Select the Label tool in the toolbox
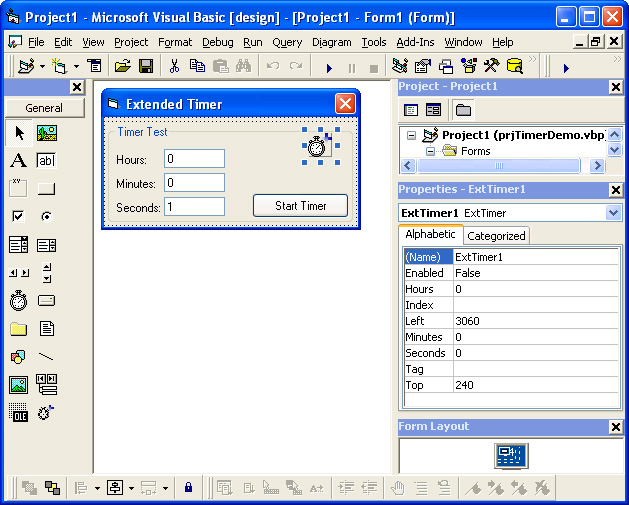 [x=18, y=161]
